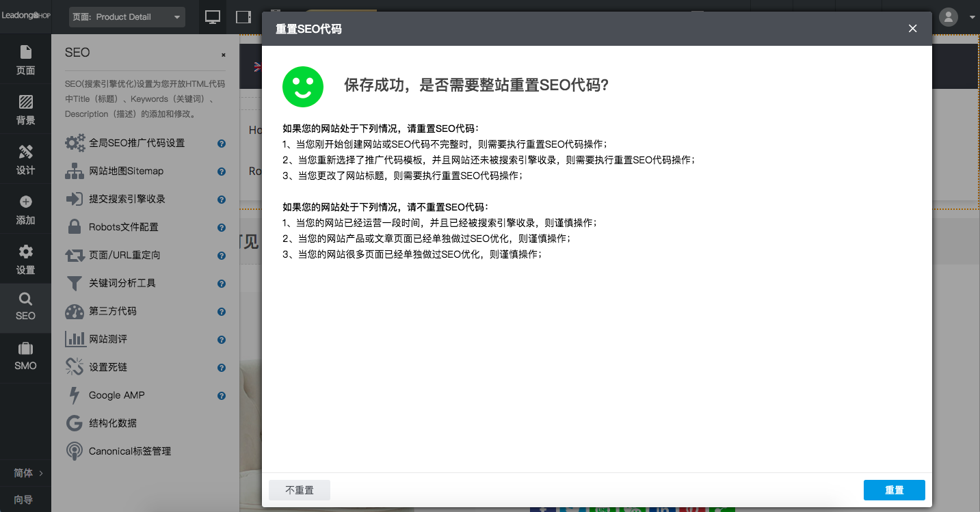Open the 页面 (Pages) panel icon
Screen dimensions: 980x512
tap(25, 60)
